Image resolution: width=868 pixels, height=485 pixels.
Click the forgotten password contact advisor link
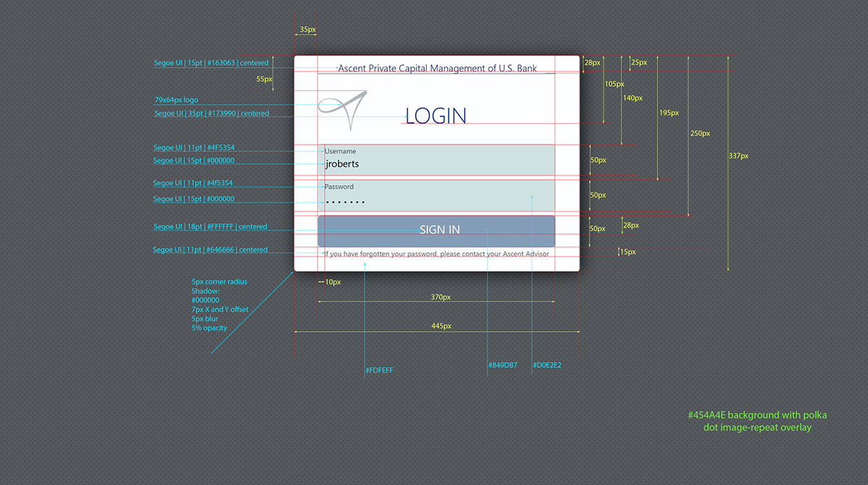point(438,254)
